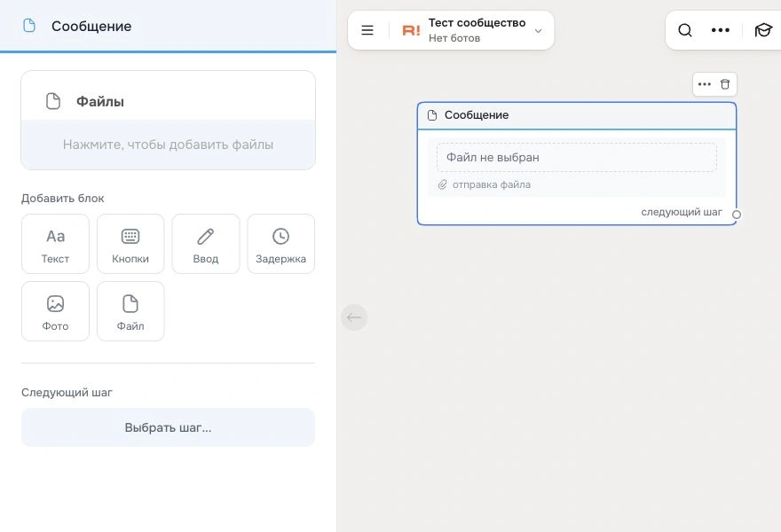Click the следующий шаг connector circle
Viewport: 781px width, 532px height.
click(736, 215)
